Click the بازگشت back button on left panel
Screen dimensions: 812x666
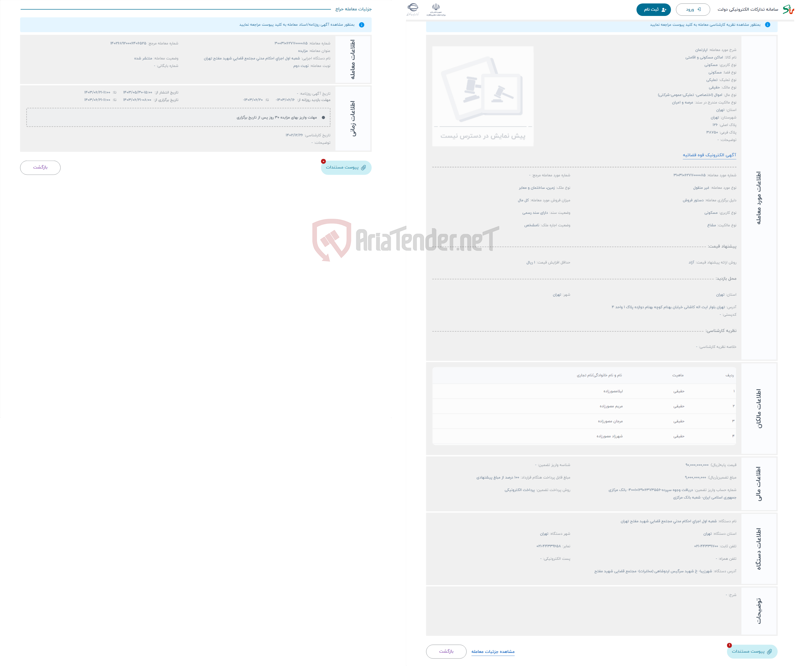(41, 167)
